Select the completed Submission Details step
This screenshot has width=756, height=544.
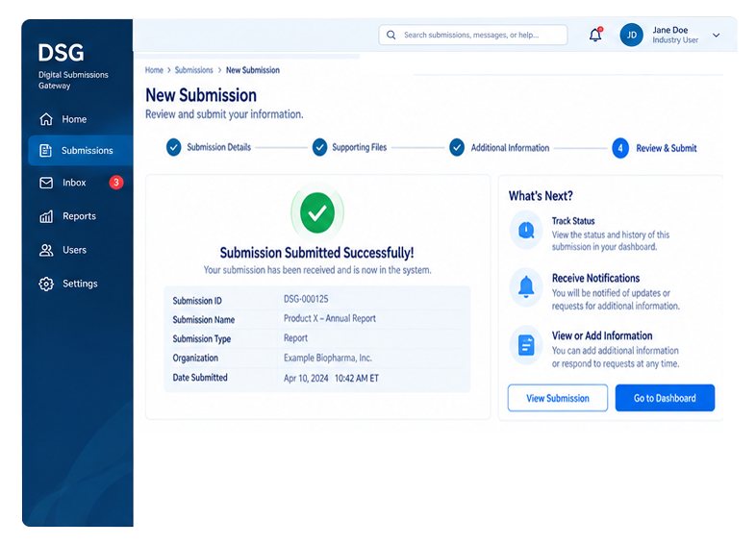click(209, 147)
